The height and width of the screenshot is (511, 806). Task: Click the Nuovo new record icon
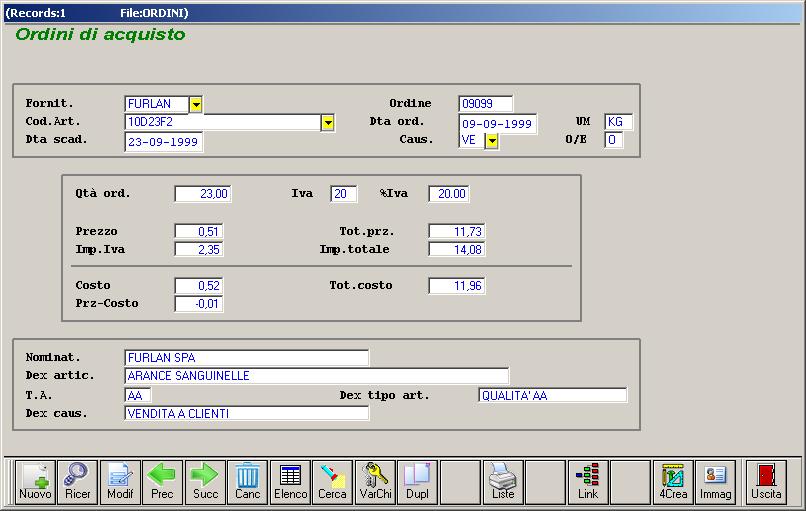(x=35, y=481)
